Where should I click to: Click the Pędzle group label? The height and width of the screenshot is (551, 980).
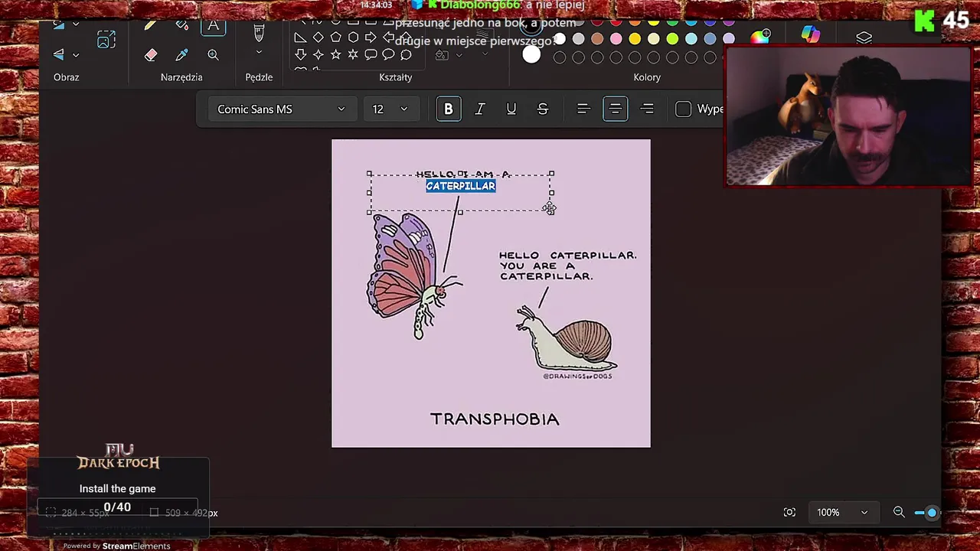coord(259,77)
